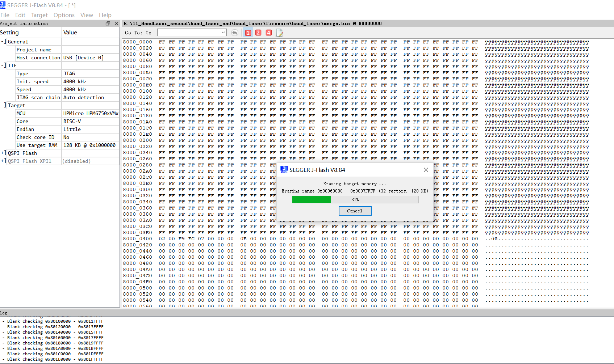Image resolution: width=614 pixels, height=364 pixels.
Task: Open the Help menu
Action: pyautogui.click(x=105, y=15)
